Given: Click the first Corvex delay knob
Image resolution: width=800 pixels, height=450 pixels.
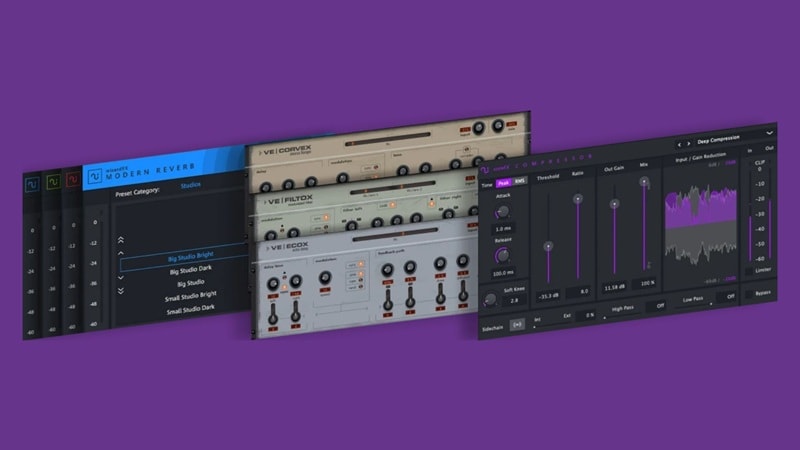Looking at the screenshot, I should click(265, 188).
